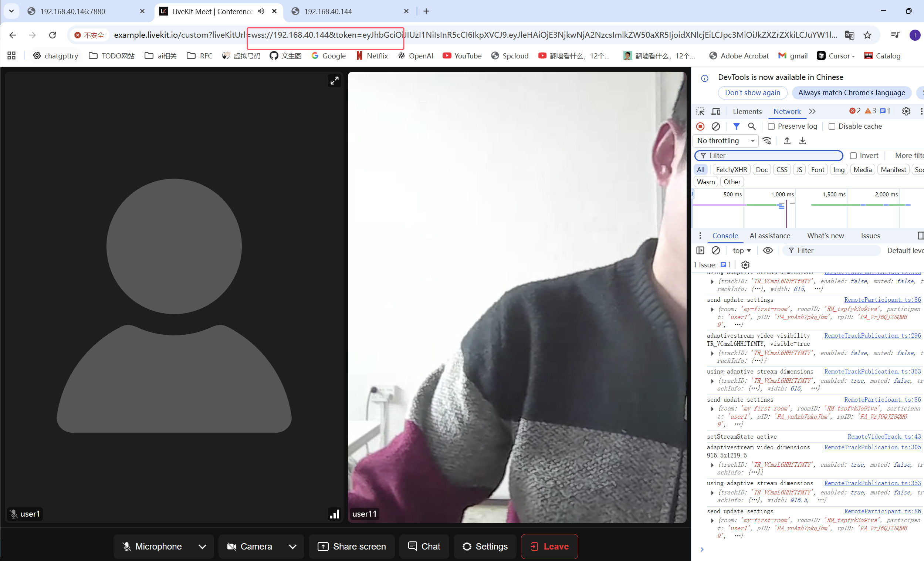Screen dimensions: 924x561
Task: Check the Disable cache option
Action: click(832, 126)
